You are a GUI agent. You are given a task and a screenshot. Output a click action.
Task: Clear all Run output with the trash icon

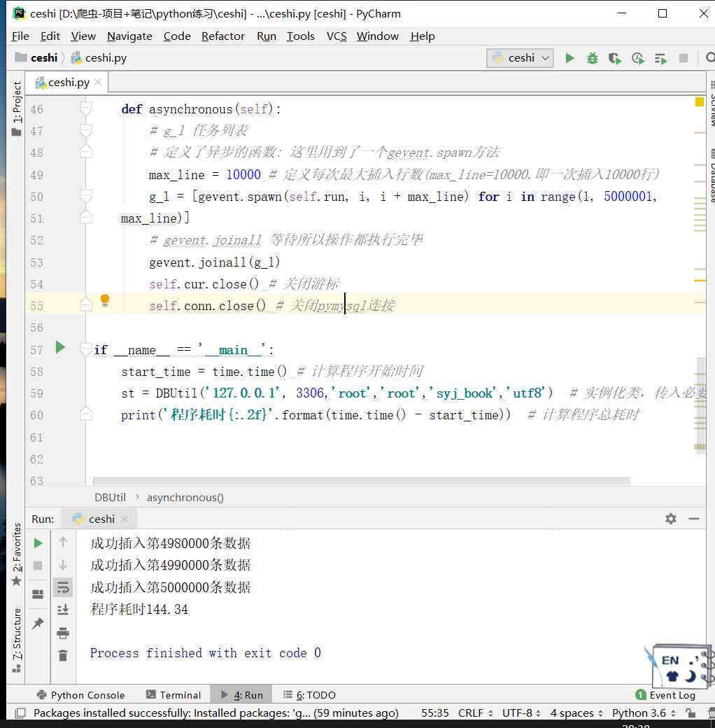pos(63,655)
